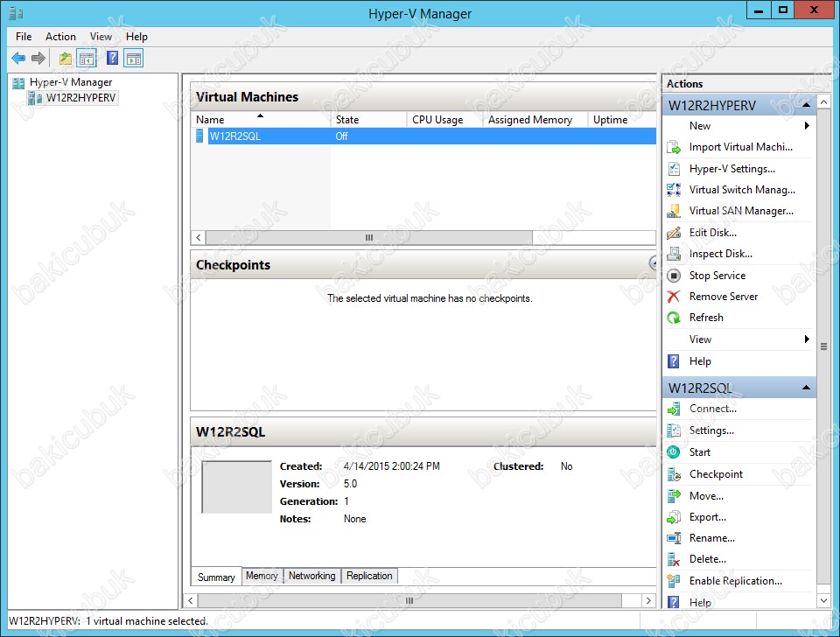Expand the View submenu arrow in Actions
The image size is (840, 637).
807,339
